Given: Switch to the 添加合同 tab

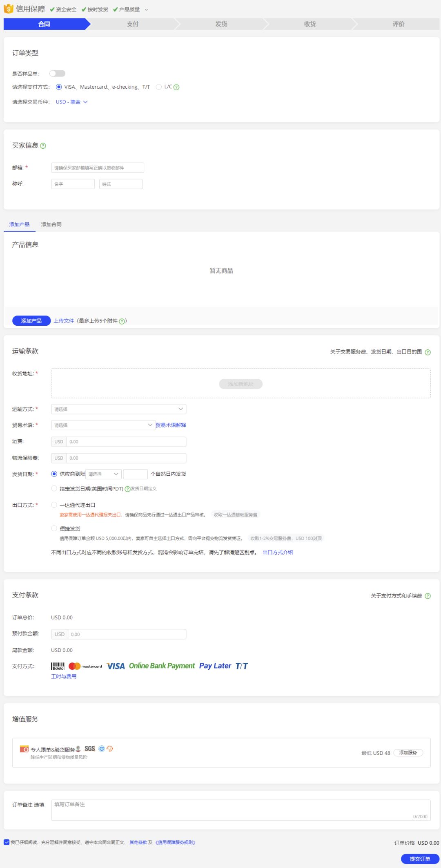Looking at the screenshot, I should click(x=51, y=224).
